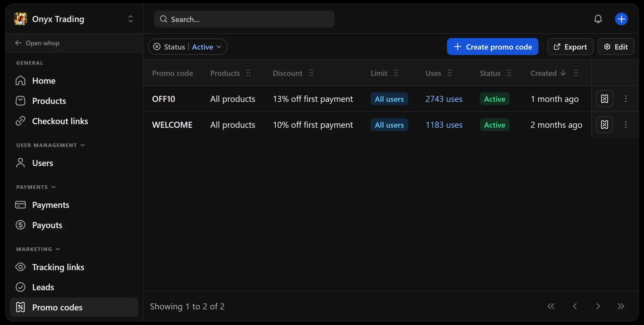Open the Users section
This screenshot has height=325, width=644.
[x=43, y=163]
